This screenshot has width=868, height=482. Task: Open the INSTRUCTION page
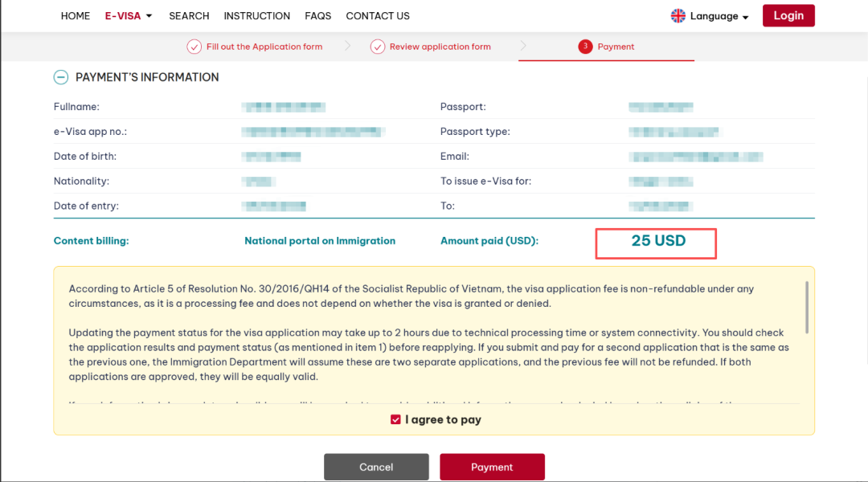[257, 16]
